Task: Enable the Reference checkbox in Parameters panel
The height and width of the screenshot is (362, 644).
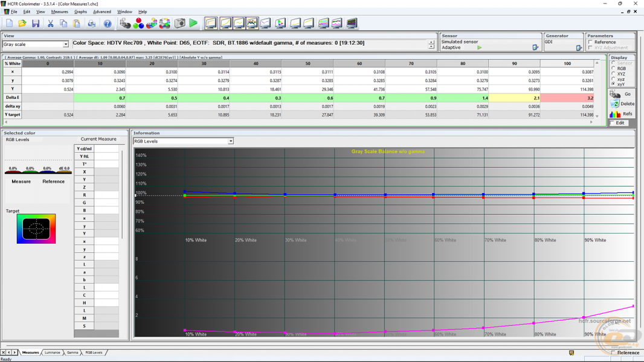Action: pyautogui.click(x=591, y=42)
